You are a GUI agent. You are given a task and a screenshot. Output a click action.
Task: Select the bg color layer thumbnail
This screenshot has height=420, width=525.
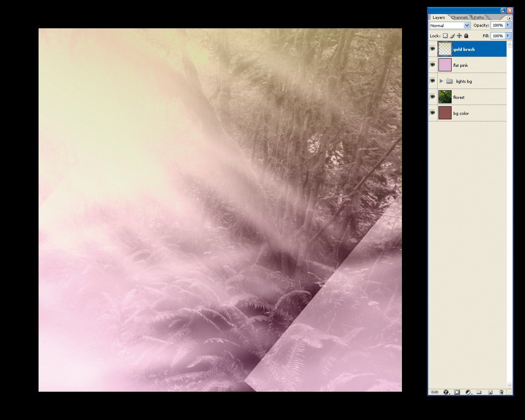coord(445,113)
